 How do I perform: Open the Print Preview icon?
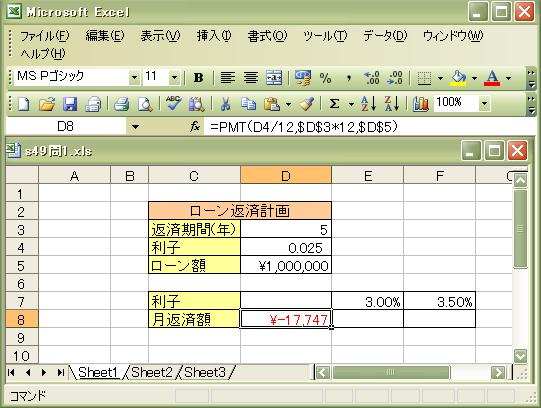coord(145,103)
